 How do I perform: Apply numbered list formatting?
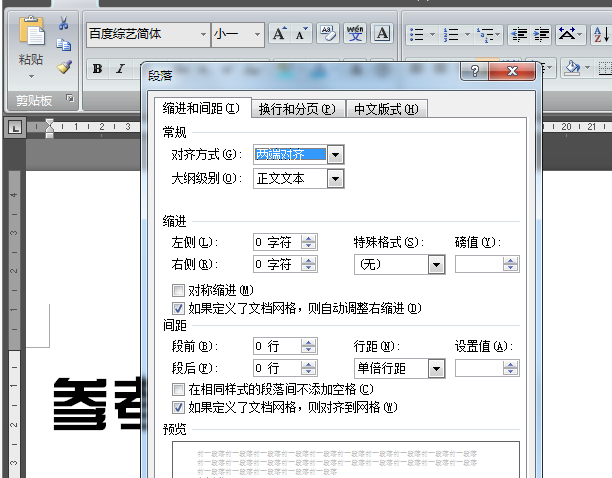pos(451,34)
